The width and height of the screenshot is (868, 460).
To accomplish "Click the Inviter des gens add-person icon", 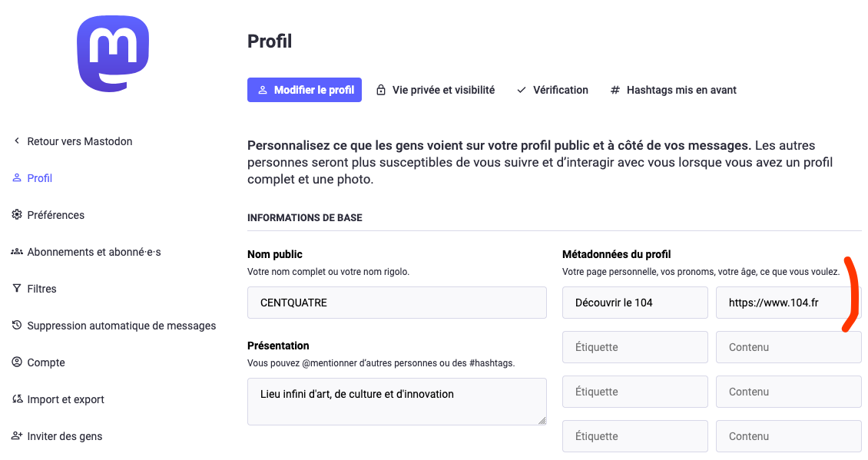I will (17, 436).
